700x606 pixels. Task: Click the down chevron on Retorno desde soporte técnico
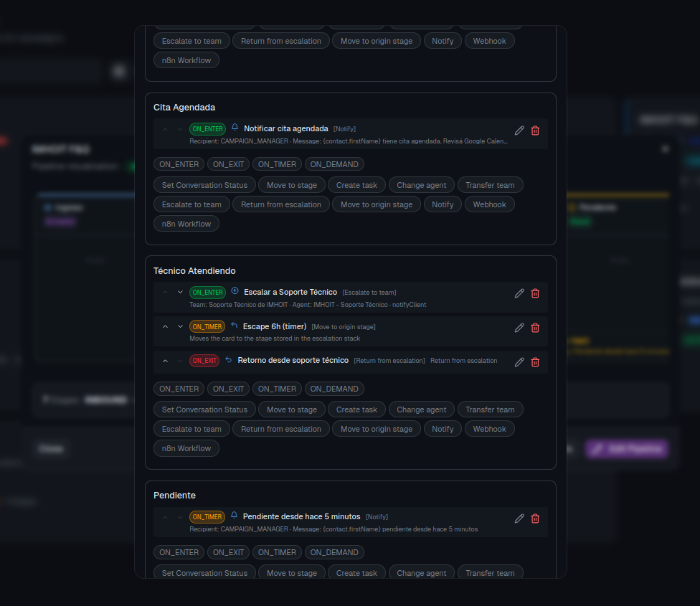180,361
